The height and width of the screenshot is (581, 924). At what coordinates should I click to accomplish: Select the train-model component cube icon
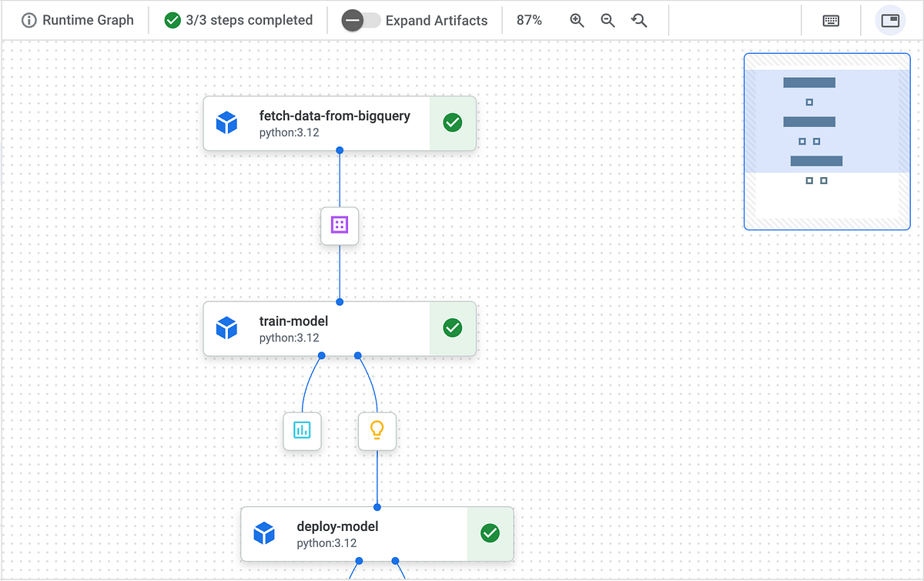[x=226, y=327]
